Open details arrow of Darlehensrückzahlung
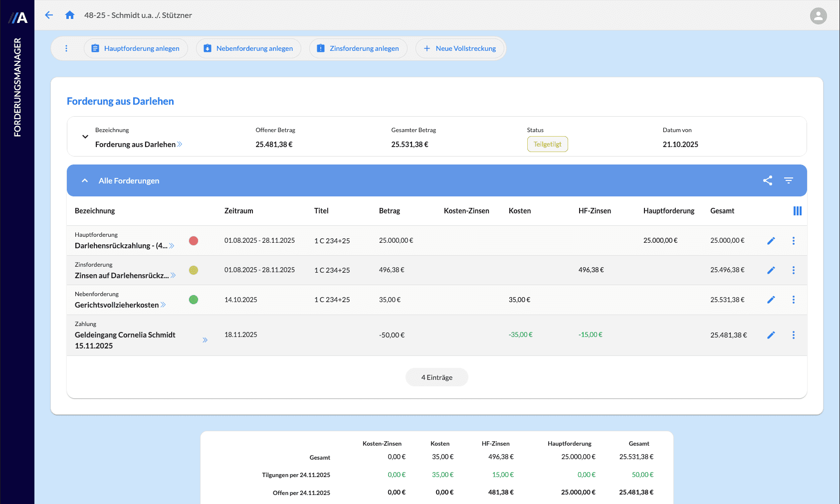The image size is (840, 504). coord(172,246)
